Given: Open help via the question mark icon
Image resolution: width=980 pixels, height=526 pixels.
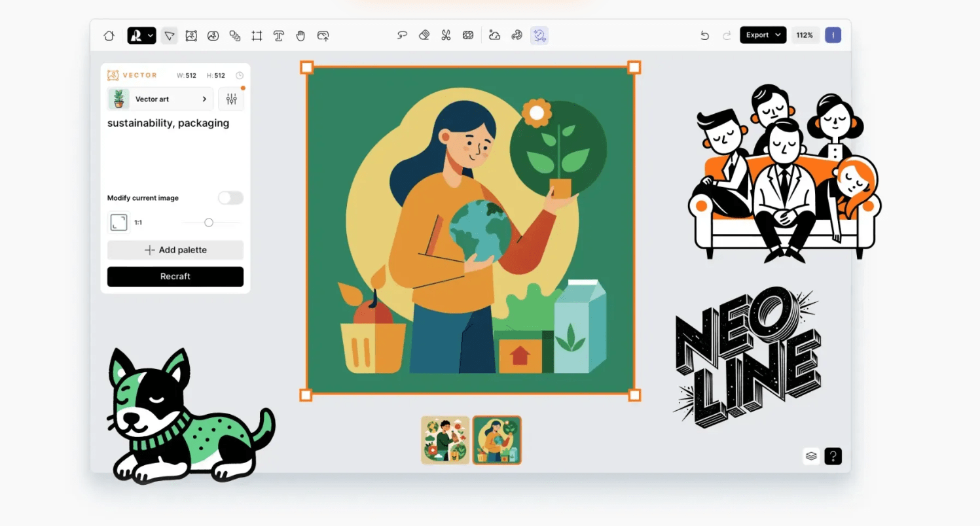Looking at the screenshot, I should click(833, 456).
